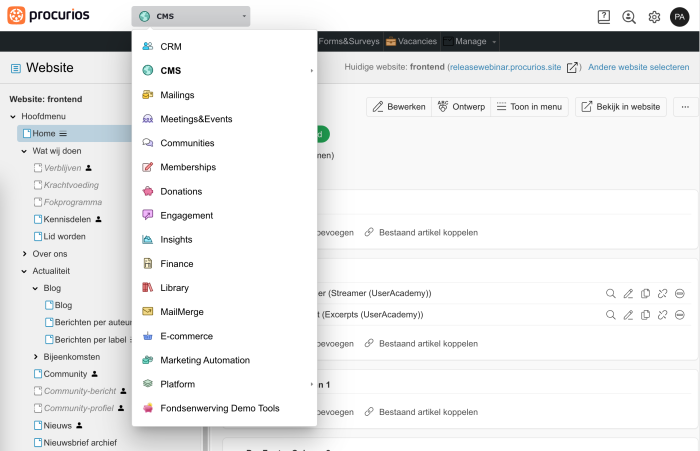Select the Verblijven page
This screenshot has width=700, height=451.
coord(62,168)
